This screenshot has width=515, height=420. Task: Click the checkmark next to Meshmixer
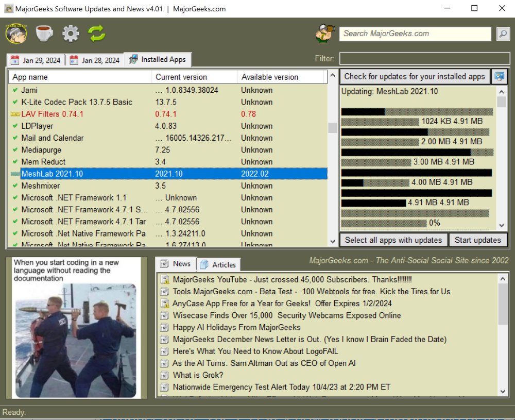15,186
